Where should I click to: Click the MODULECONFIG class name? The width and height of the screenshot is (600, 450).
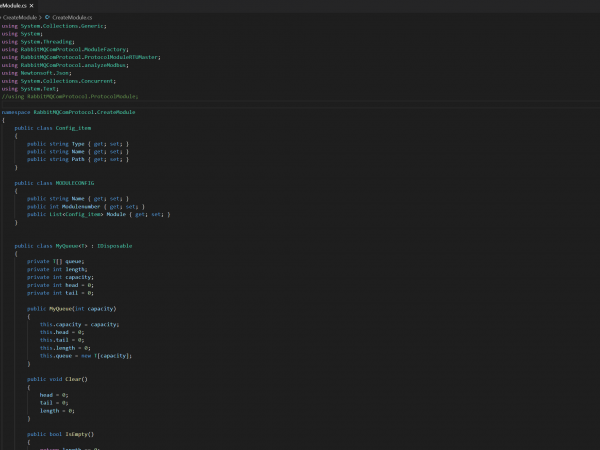(75, 183)
